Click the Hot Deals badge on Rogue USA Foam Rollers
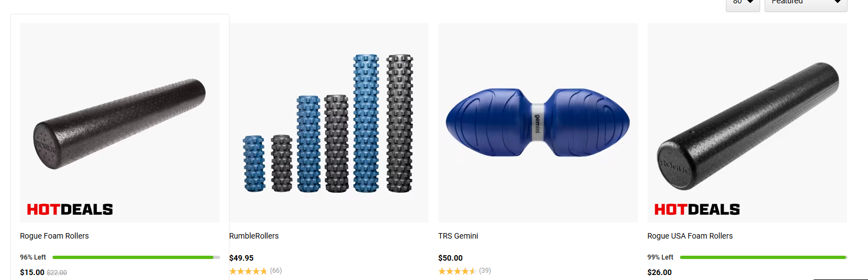Screen dimensions: 868x280 click(x=697, y=209)
